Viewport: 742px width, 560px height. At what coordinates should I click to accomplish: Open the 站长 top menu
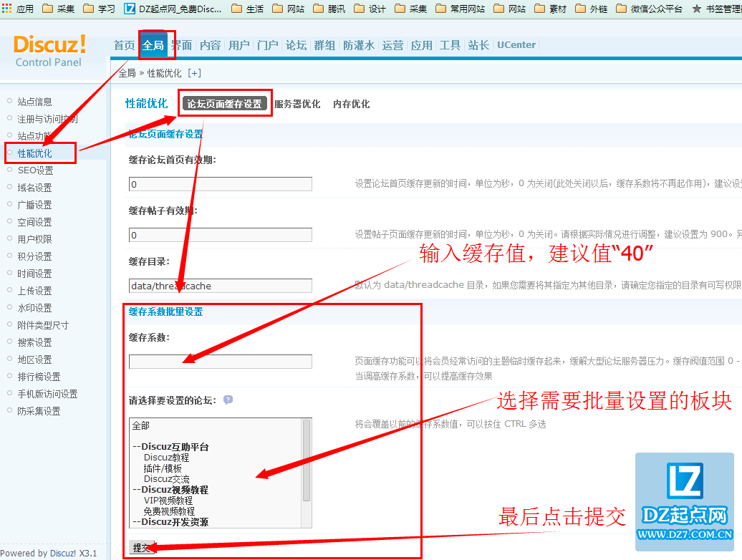478,45
